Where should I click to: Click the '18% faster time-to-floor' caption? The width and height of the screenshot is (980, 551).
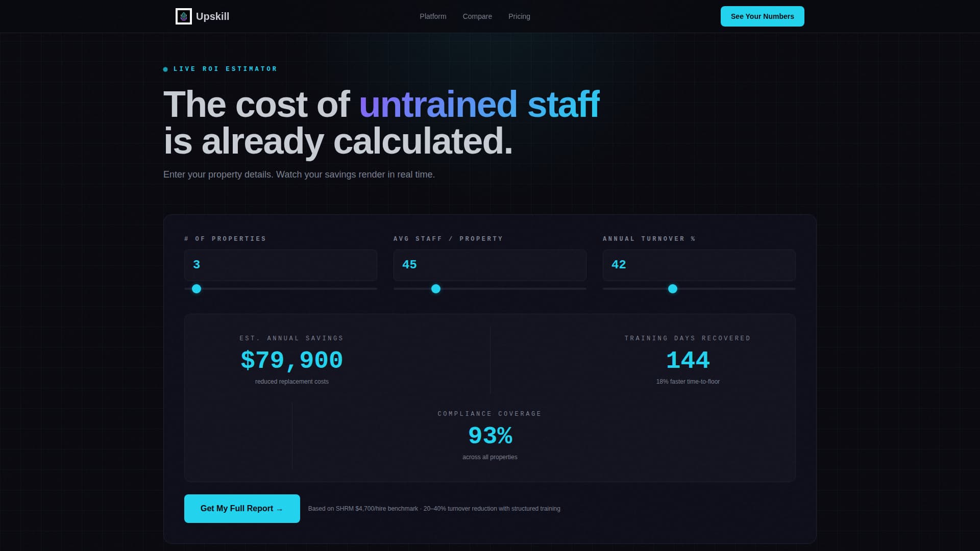tap(688, 382)
